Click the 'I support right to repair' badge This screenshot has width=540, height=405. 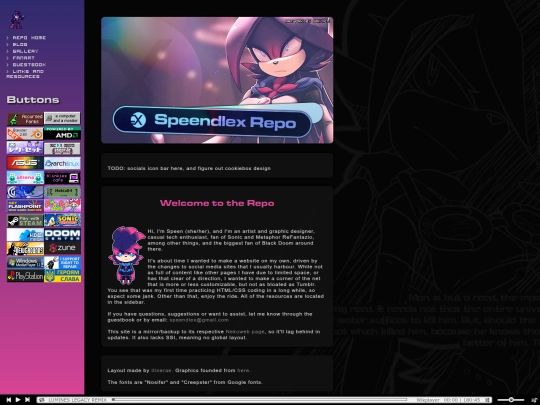[62, 262]
